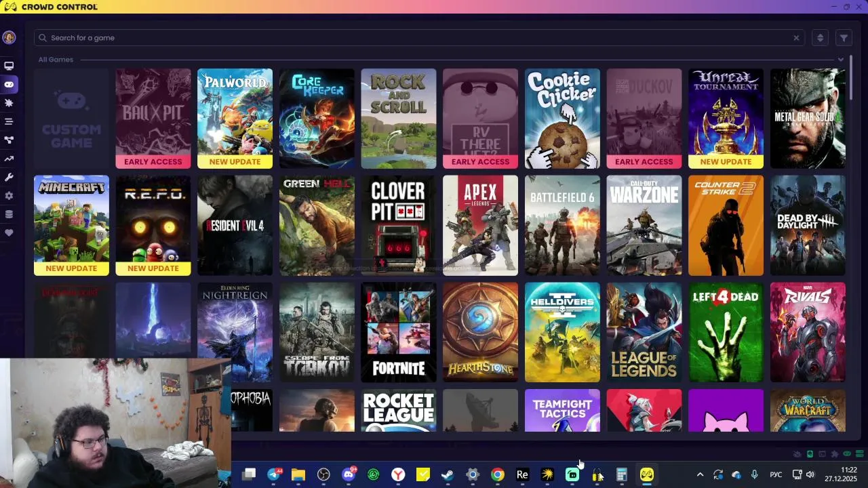The image size is (868, 488).
Task: Open Discord from the taskbar
Action: (349, 475)
